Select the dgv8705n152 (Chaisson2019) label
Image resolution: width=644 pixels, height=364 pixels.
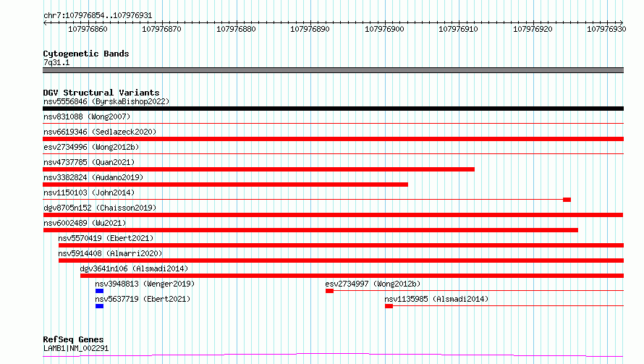(100, 208)
